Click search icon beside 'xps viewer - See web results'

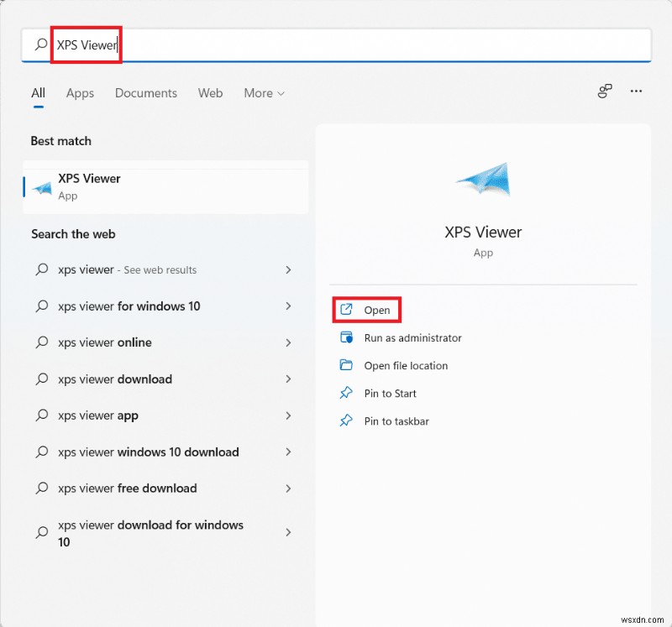pos(41,269)
